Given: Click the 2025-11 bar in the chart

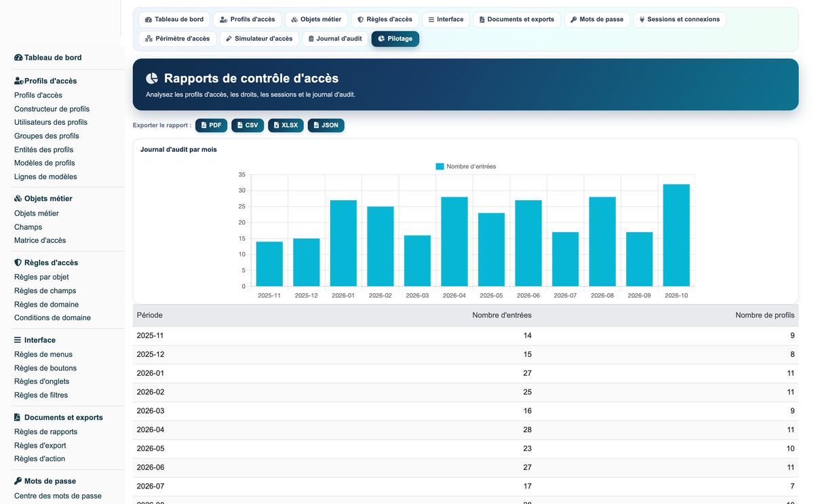Looking at the screenshot, I should tap(269, 264).
